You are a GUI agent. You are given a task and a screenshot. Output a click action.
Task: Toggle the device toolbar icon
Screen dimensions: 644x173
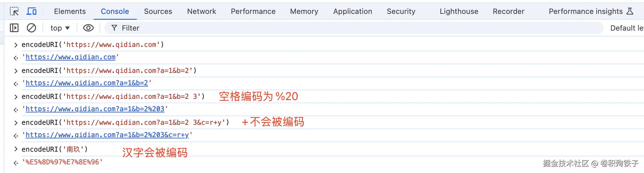click(31, 11)
